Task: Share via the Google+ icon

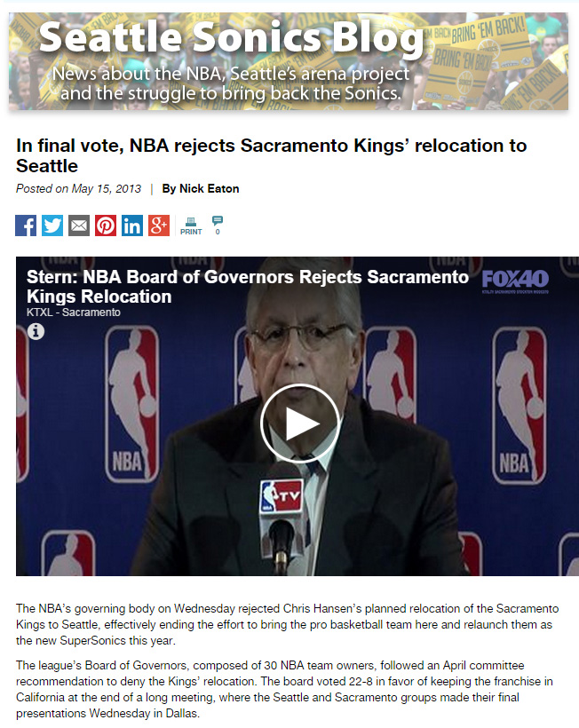Action: point(159,226)
